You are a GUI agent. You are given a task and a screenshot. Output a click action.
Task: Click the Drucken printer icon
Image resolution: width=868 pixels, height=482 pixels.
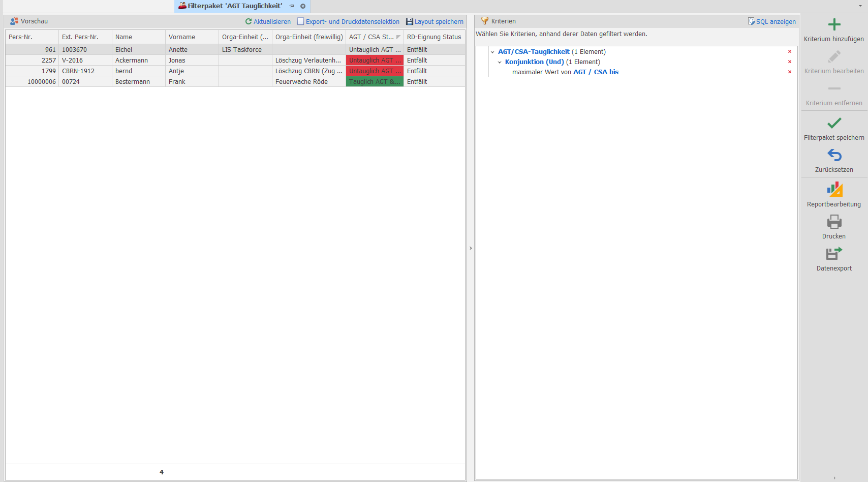tap(834, 222)
